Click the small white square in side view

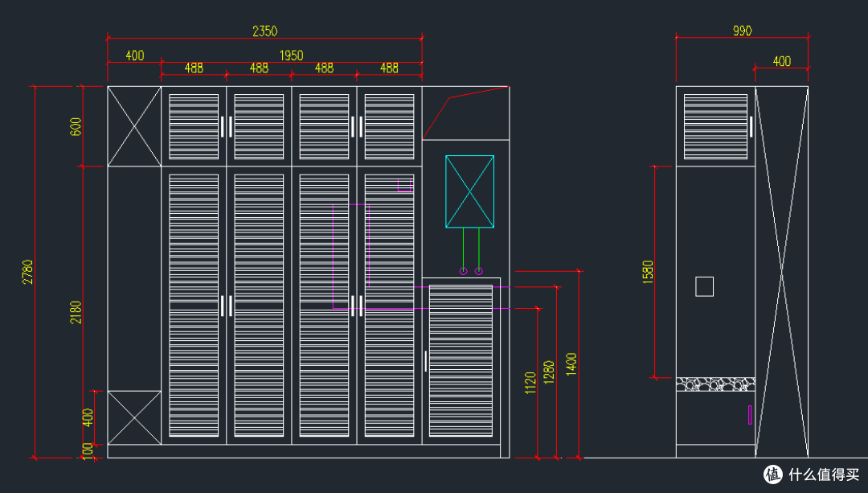pyautogui.click(x=704, y=286)
